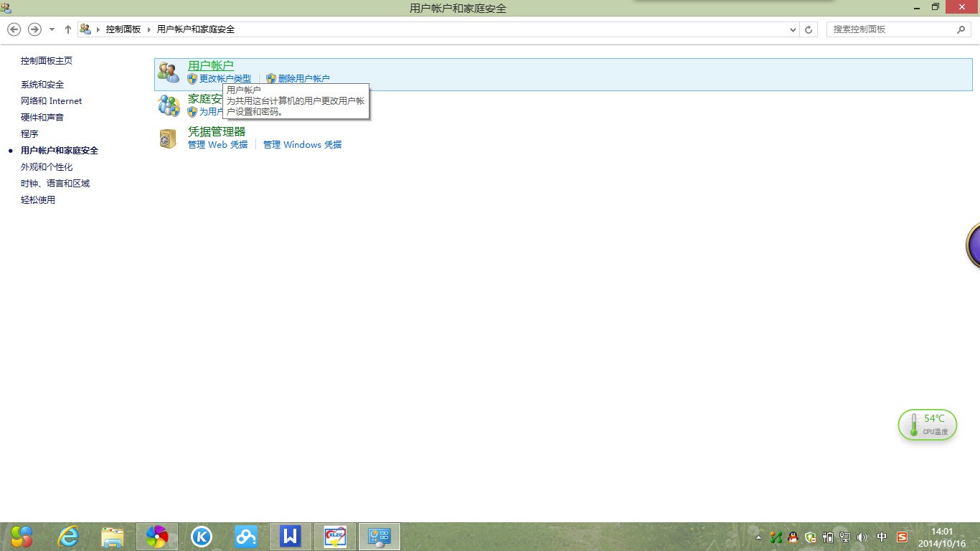Screen dimensions: 980x551
Task: Expand the address bar history dropdown
Action: [x=793, y=29]
